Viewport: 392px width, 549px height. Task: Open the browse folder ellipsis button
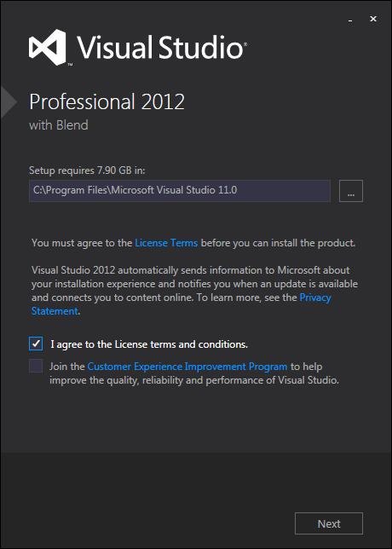351,191
